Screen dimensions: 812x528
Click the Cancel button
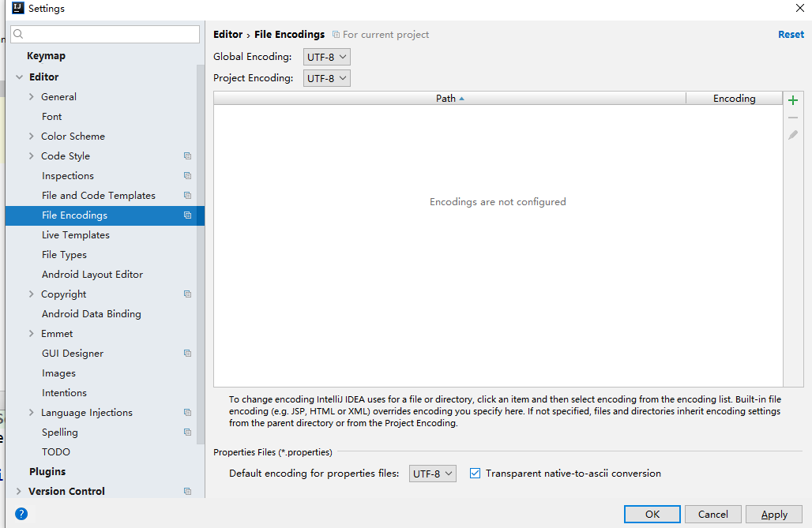[x=712, y=514]
